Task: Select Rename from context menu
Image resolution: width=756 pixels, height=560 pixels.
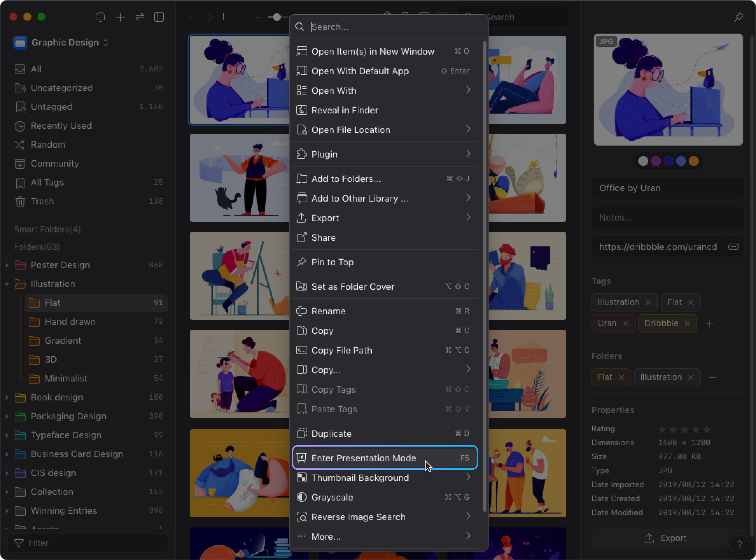Action: click(x=328, y=310)
